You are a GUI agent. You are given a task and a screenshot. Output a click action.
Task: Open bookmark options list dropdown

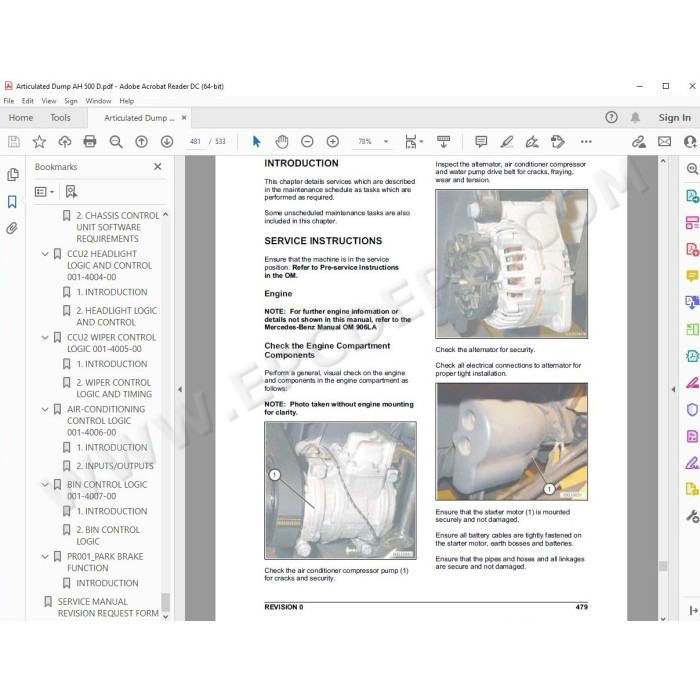[x=44, y=192]
